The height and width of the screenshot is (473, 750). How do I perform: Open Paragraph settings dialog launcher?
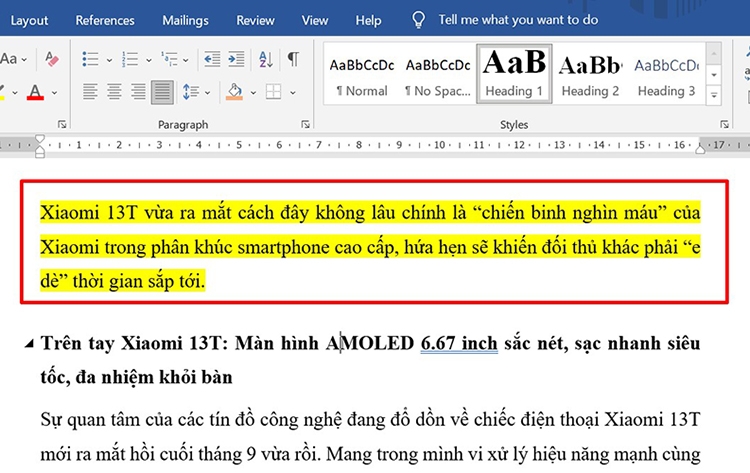click(305, 124)
